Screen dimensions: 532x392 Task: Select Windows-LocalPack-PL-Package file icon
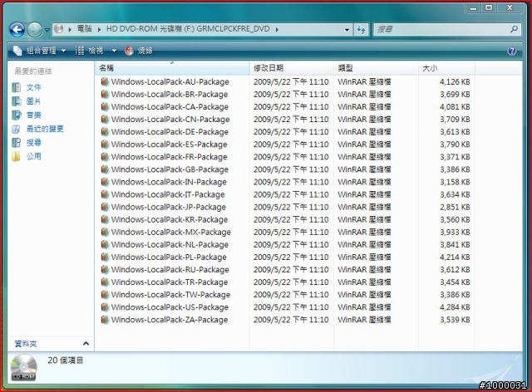(105, 257)
